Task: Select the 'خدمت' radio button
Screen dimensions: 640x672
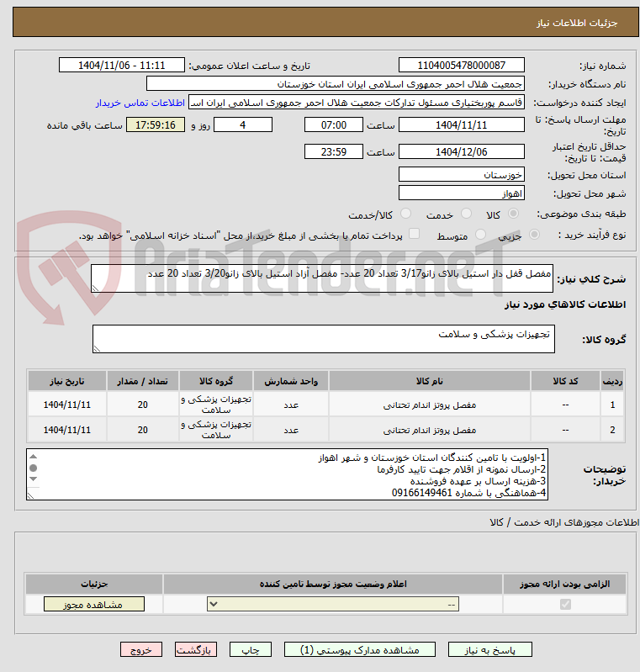Action: pyautogui.click(x=466, y=214)
